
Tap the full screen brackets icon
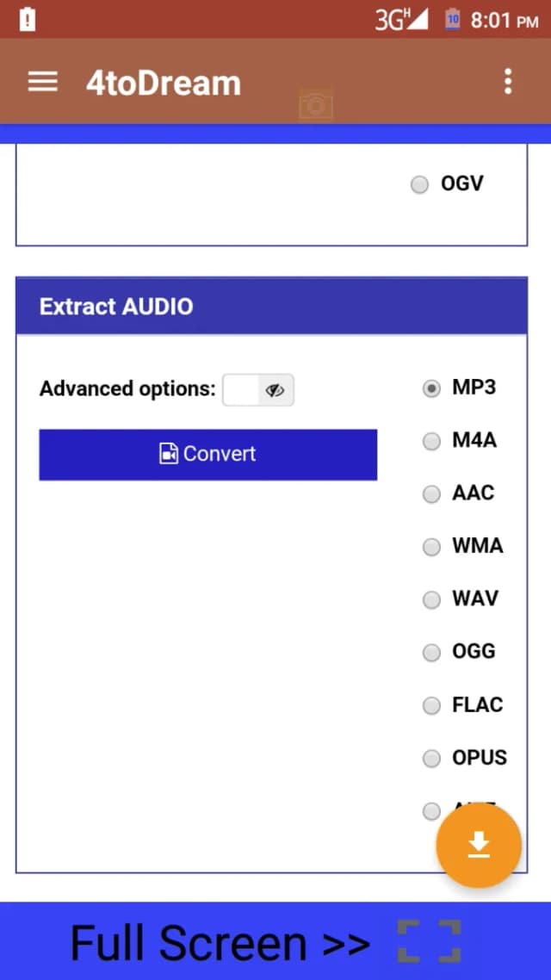(430, 941)
